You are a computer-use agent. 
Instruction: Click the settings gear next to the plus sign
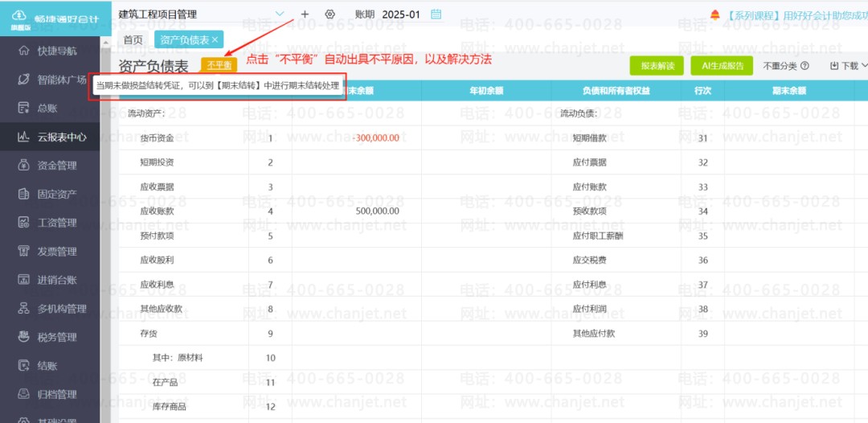tap(330, 14)
